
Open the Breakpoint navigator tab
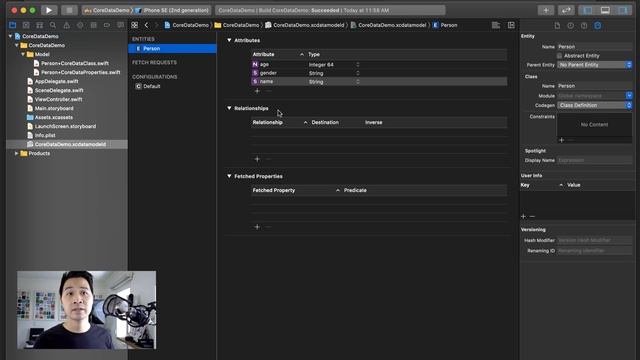pyautogui.click(x=107, y=25)
